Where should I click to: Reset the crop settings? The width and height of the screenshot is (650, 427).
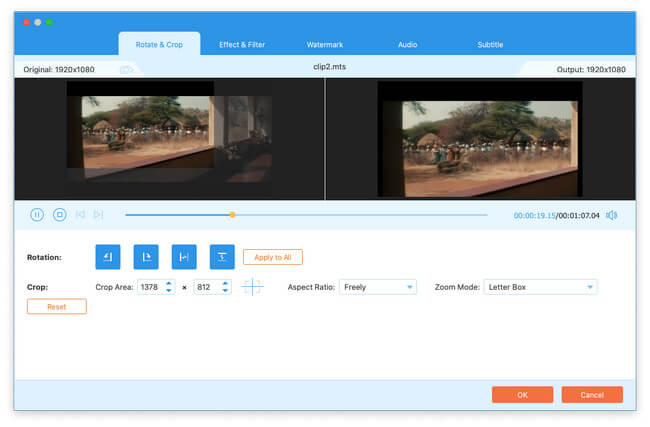pyautogui.click(x=57, y=307)
